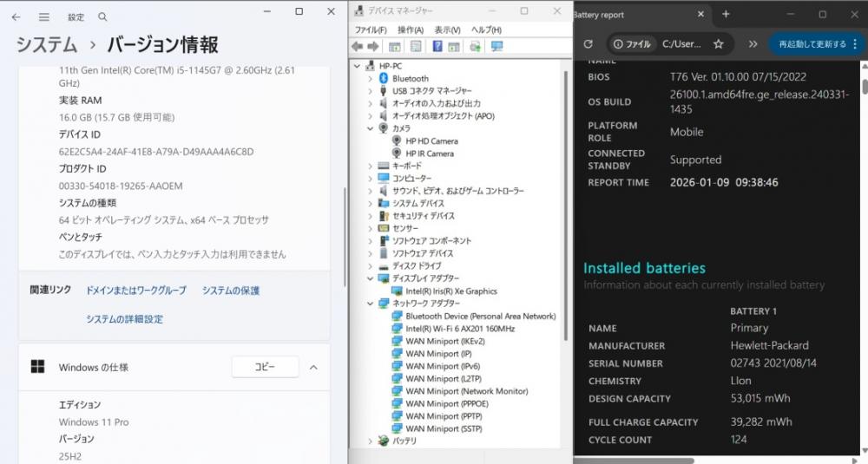868x464 pixels.
Task: Click Device Manager back arrow toolbar icon
Action: tap(358, 47)
